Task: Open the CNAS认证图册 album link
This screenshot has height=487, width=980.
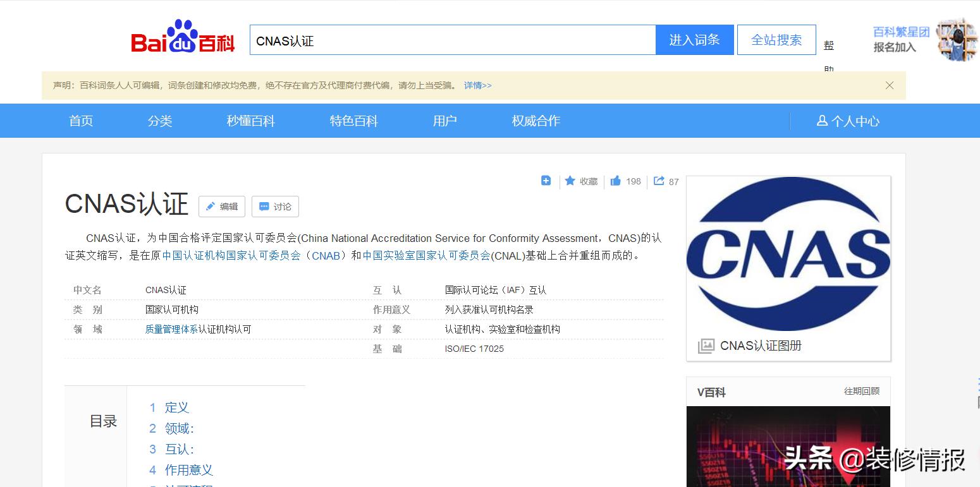Action: pyautogui.click(x=761, y=346)
